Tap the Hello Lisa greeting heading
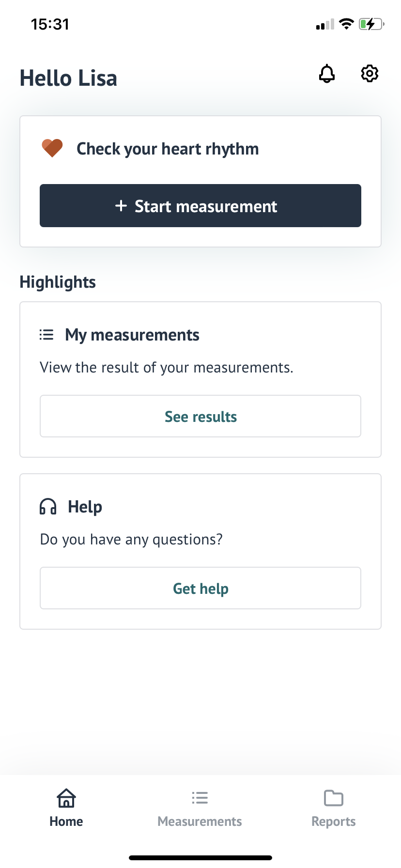This screenshot has width=401, height=868. 68,78
